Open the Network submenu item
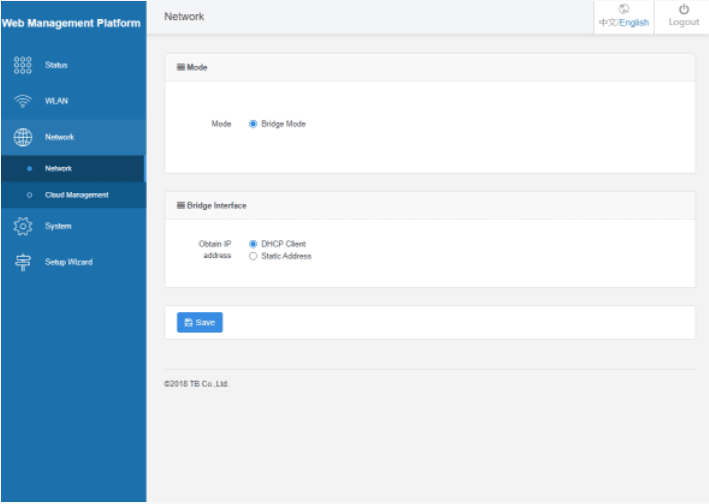This screenshot has width=709, height=504. point(58,168)
